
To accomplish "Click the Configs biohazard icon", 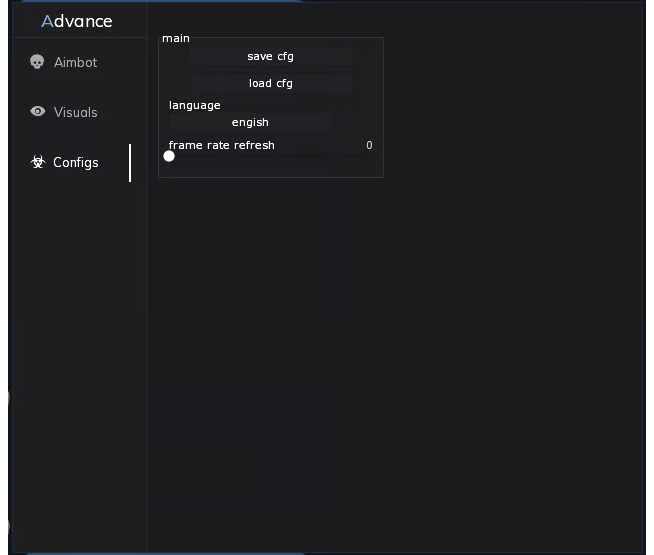I will click(38, 162).
